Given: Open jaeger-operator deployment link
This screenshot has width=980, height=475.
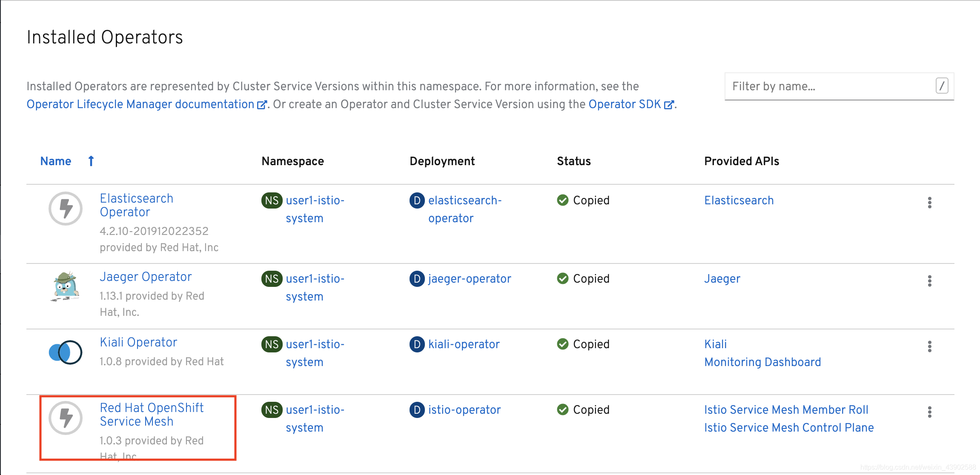Looking at the screenshot, I should tap(470, 279).
